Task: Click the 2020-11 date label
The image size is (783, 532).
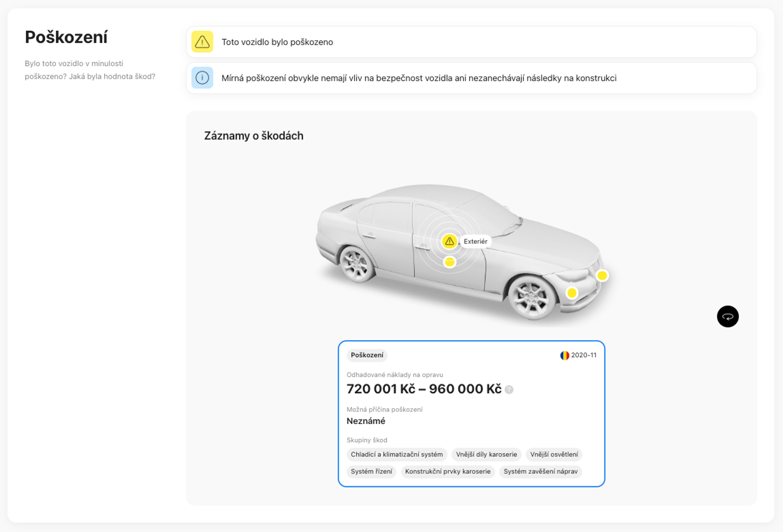Action: [584, 355]
